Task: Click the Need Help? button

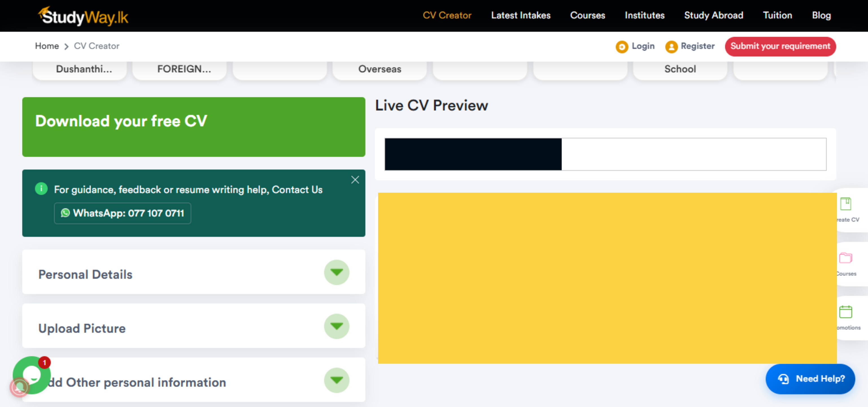Action: 810,379
